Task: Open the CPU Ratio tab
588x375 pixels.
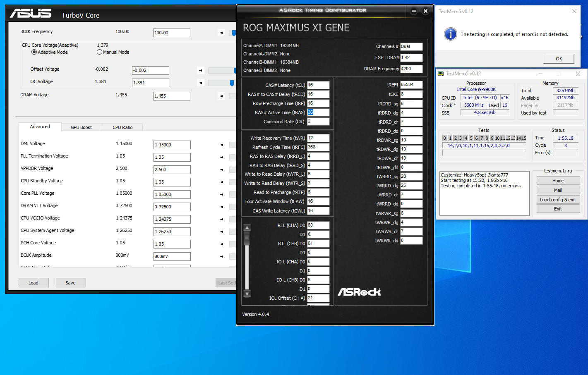Action: click(x=122, y=127)
